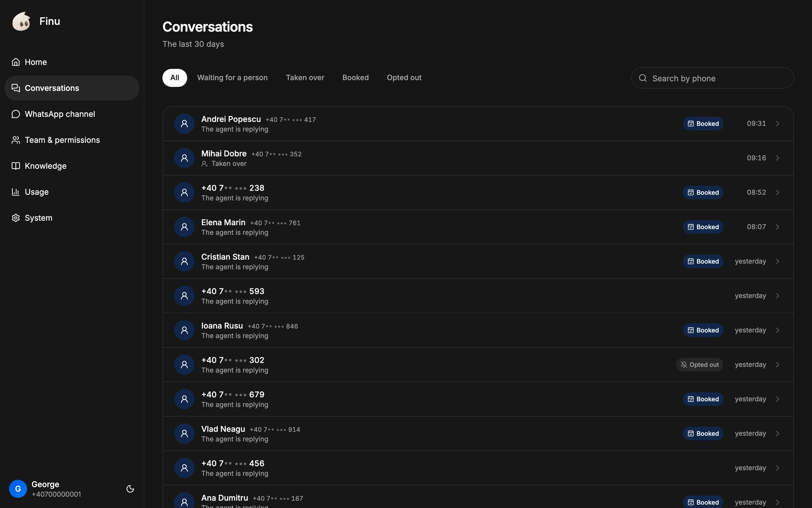This screenshot has height=508, width=812.
Task: Open chevron for Vlad Neagu's row
Action: pos(777,433)
